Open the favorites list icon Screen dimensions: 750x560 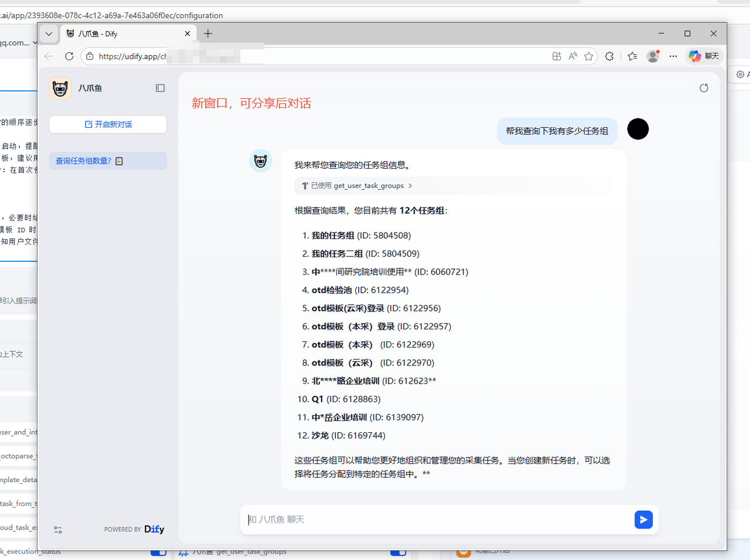[632, 56]
